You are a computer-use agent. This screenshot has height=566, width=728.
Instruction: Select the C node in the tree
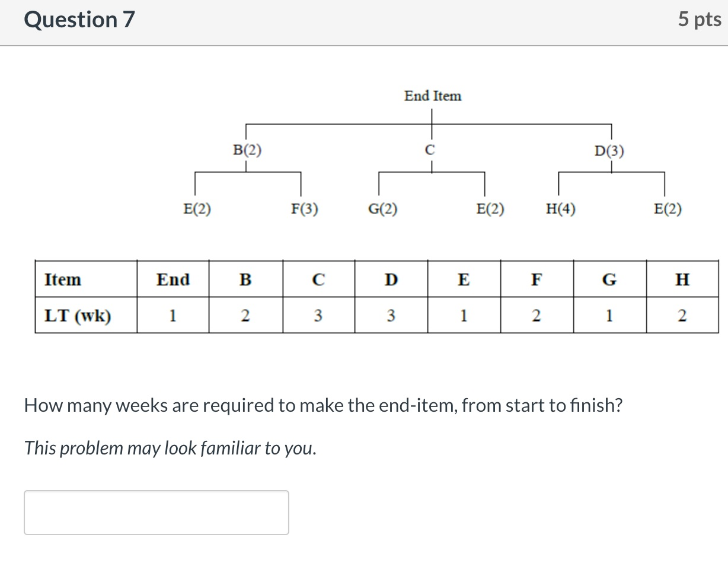click(431, 150)
